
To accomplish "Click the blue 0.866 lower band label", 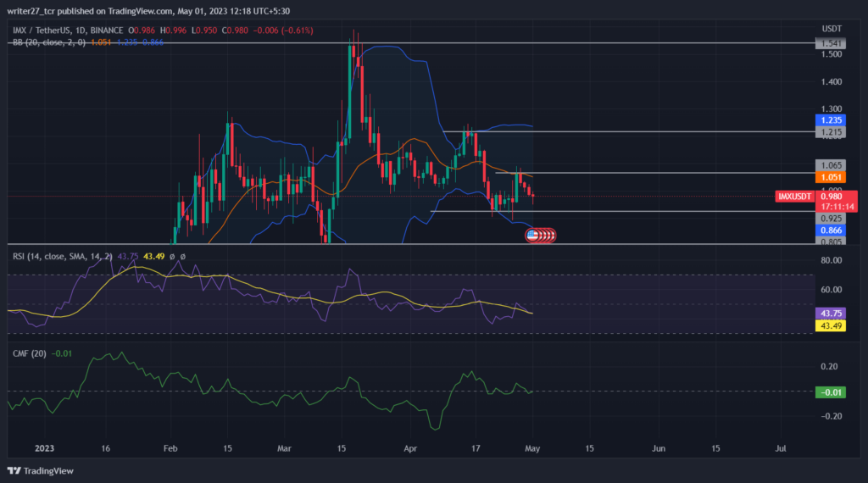I will click(831, 230).
